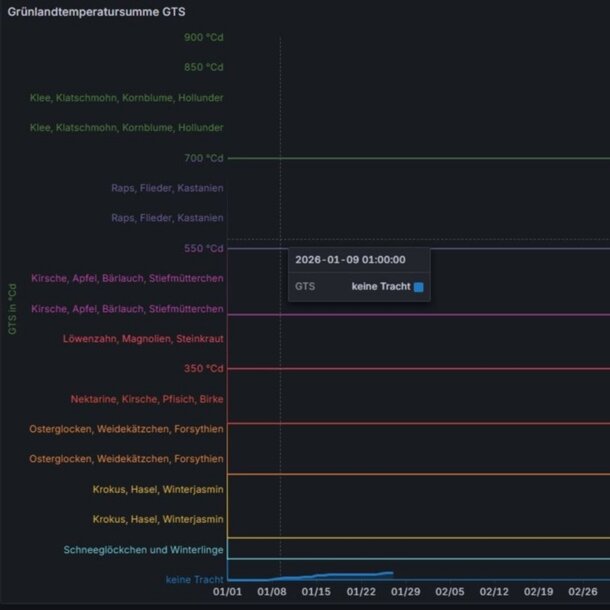Click the 900 °Cd axis label

pyautogui.click(x=204, y=38)
